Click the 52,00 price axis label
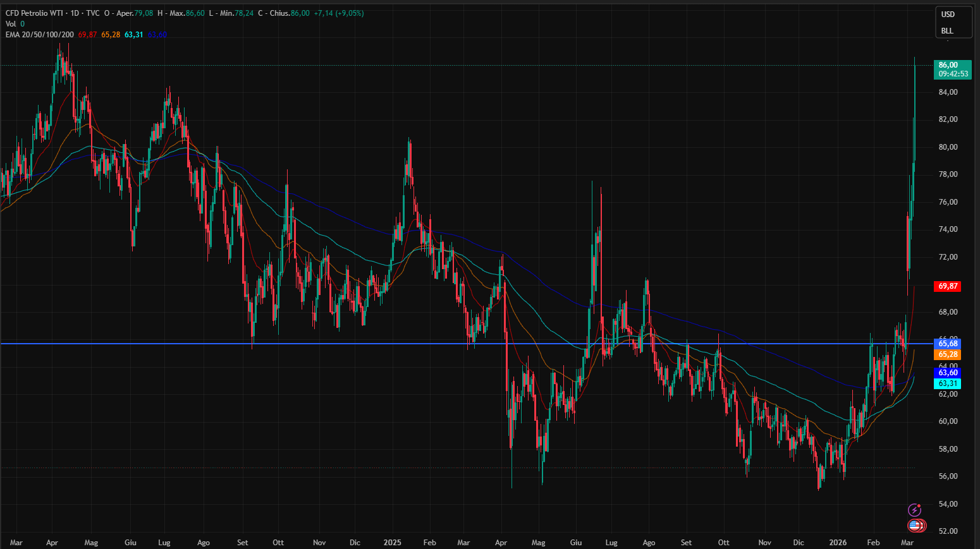The width and height of the screenshot is (980, 549). coord(948,531)
